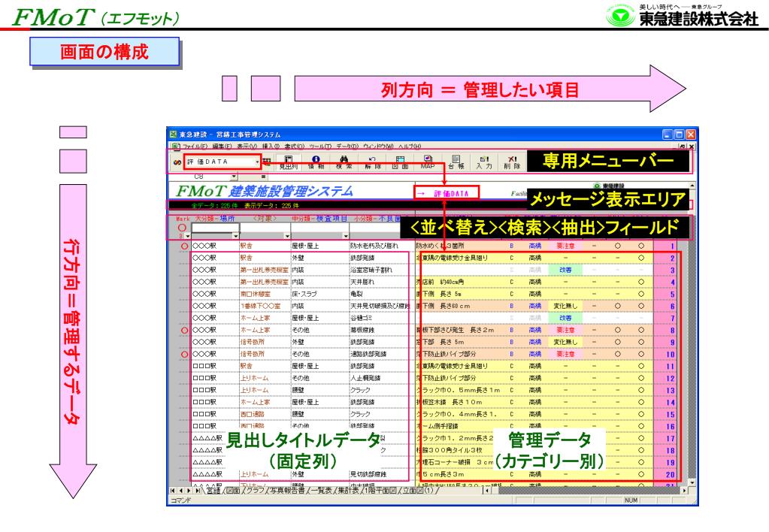769x532 pixels.
Task: Click the search field under 中分類－検査項目 header
Action: click(320, 228)
